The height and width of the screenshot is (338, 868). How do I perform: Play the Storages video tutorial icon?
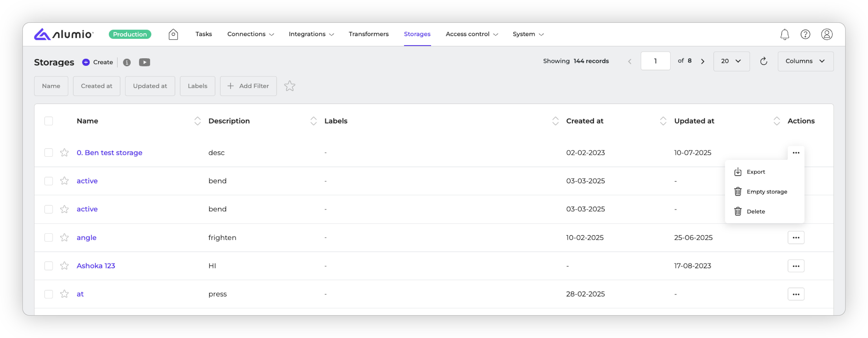[x=144, y=62]
